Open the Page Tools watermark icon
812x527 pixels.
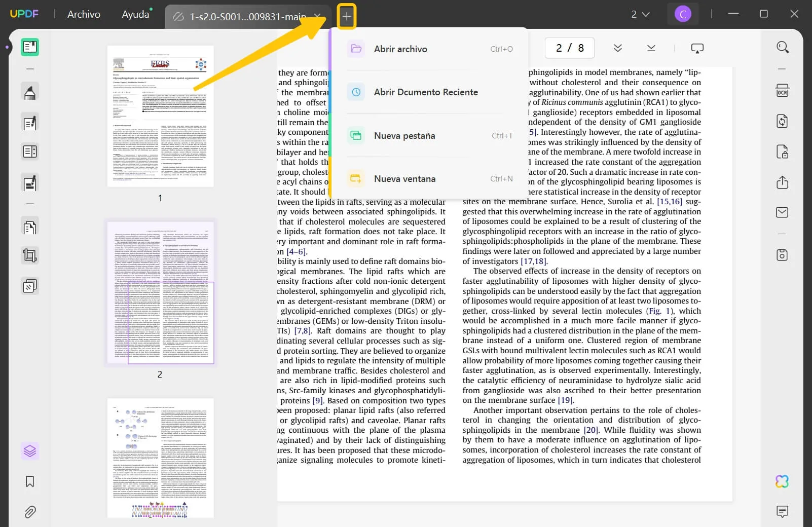point(30,286)
